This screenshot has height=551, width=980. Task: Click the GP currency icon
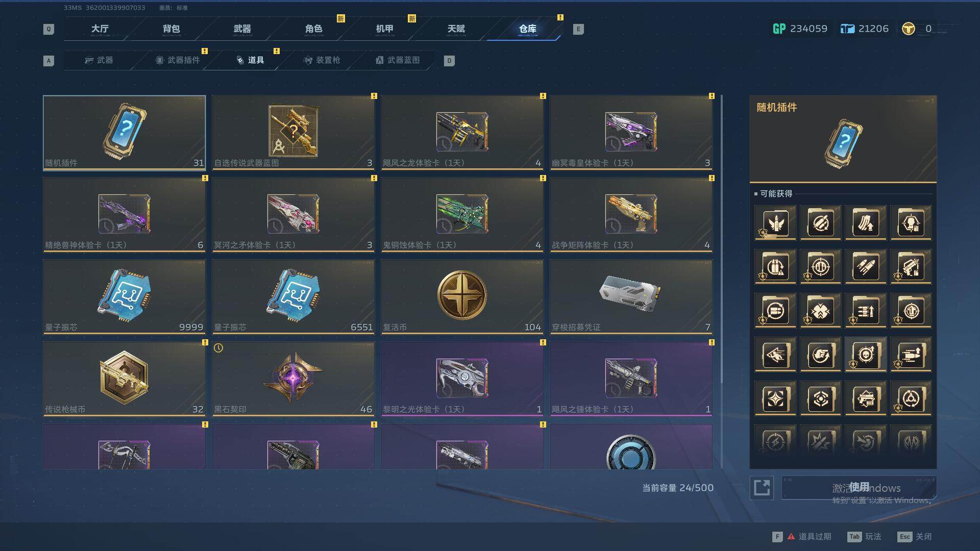[x=779, y=29]
